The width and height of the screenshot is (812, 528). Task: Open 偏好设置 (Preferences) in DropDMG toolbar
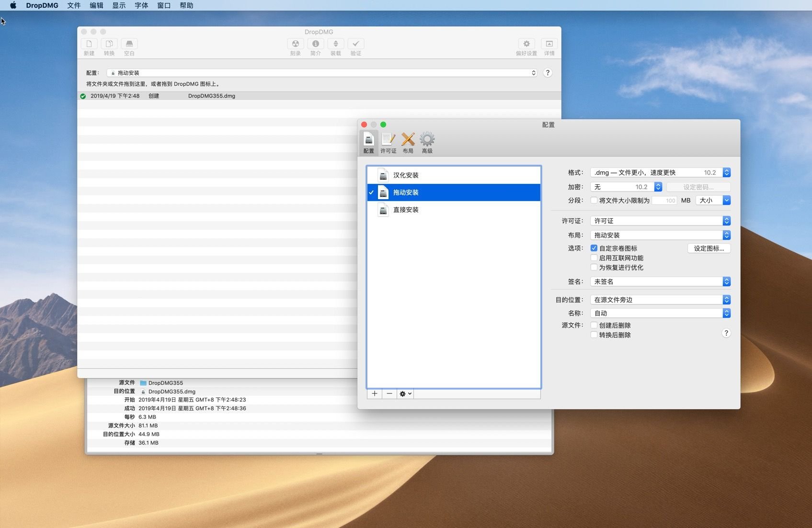[x=526, y=44]
